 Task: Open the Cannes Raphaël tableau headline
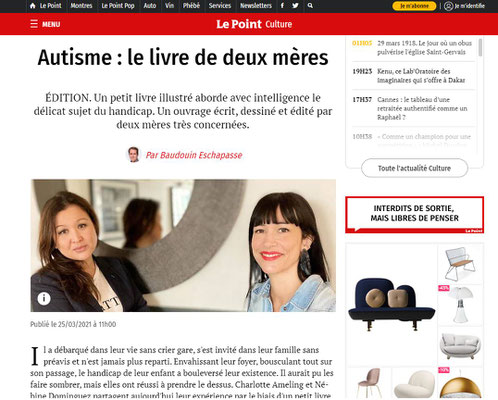(422, 108)
